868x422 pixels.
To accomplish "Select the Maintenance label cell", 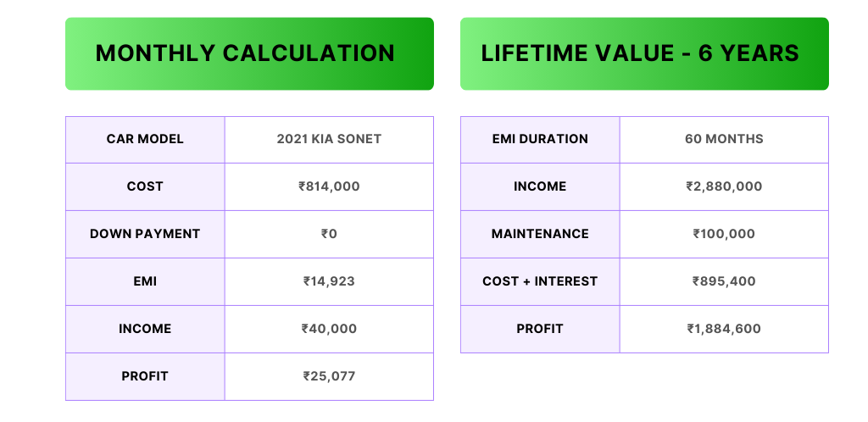I will click(x=540, y=235).
